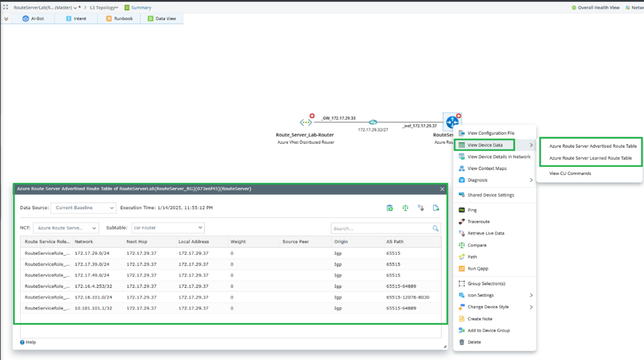Expand the Subtable csr-router dropdown
This screenshot has width=644, height=360.
168,228
